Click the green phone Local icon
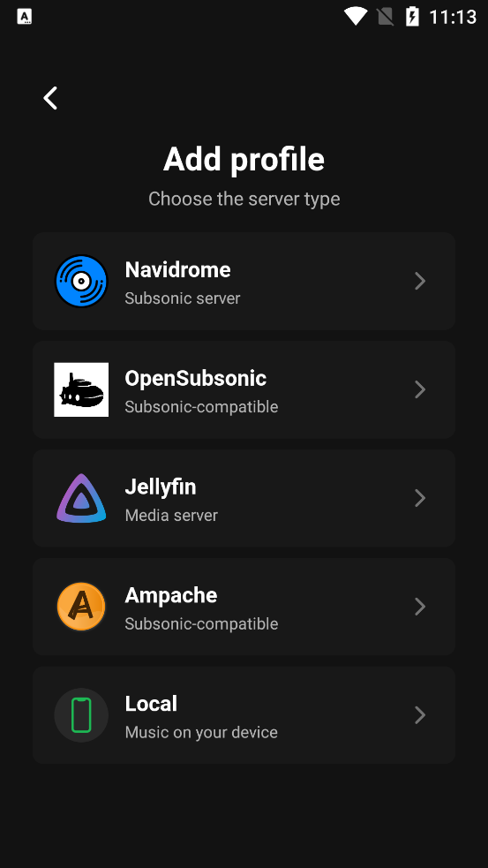The height and width of the screenshot is (868, 488). (x=81, y=715)
